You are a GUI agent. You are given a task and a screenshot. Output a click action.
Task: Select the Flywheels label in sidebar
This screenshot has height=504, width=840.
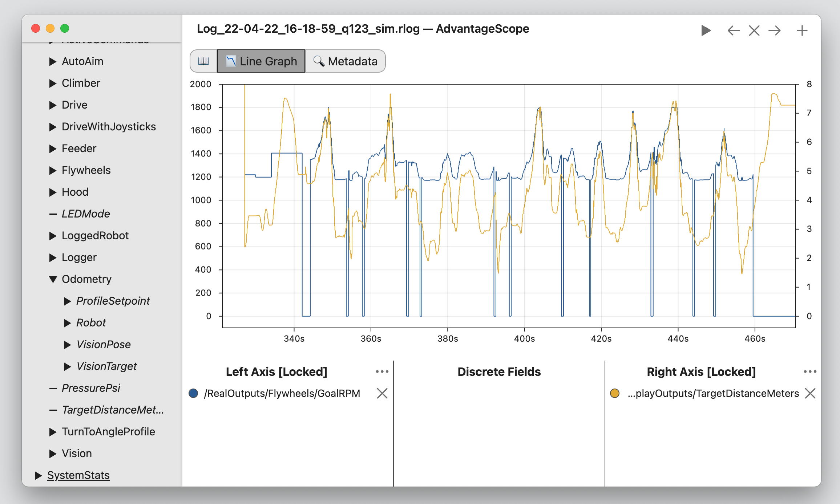(x=86, y=170)
